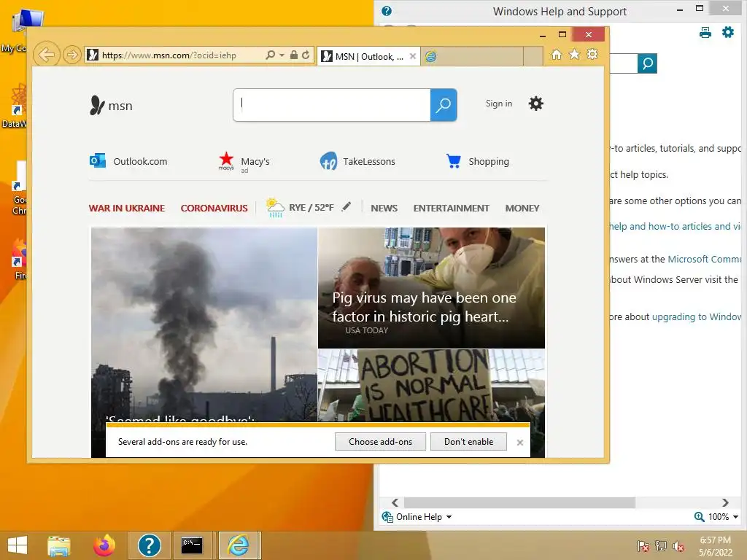Open help and how-to articles link
The width and height of the screenshot is (747, 560).
tap(676, 226)
